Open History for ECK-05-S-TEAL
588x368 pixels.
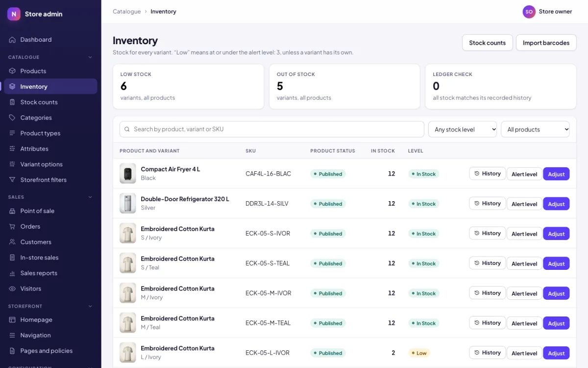coord(487,263)
